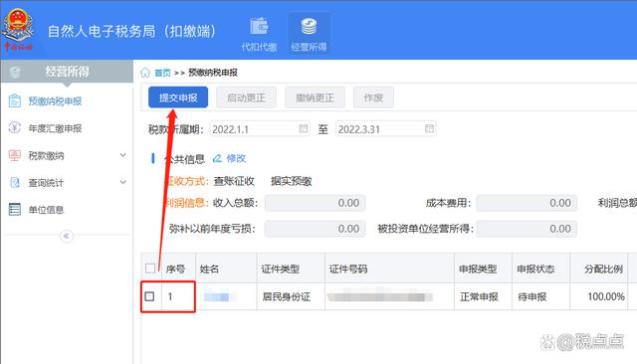
Task: Expand the 查询统计 menu chevron
Action: point(123,182)
